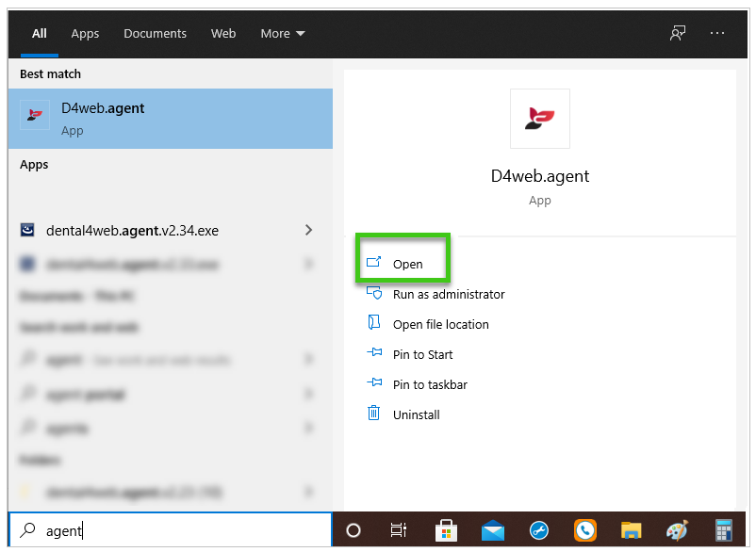756x552 pixels.
Task: Select Pin to taskbar option
Action: point(430,385)
